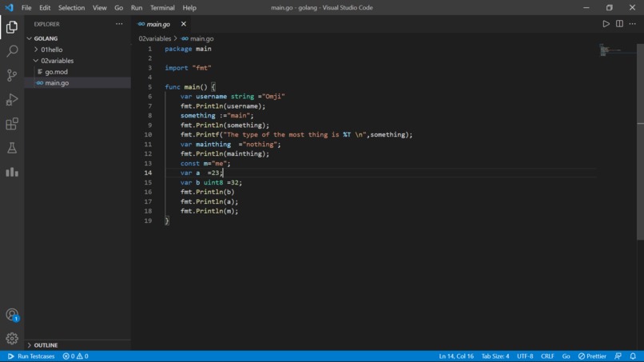Image resolution: width=644 pixels, height=362 pixels.
Task: Open the Search view icon
Action: pos(12,51)
